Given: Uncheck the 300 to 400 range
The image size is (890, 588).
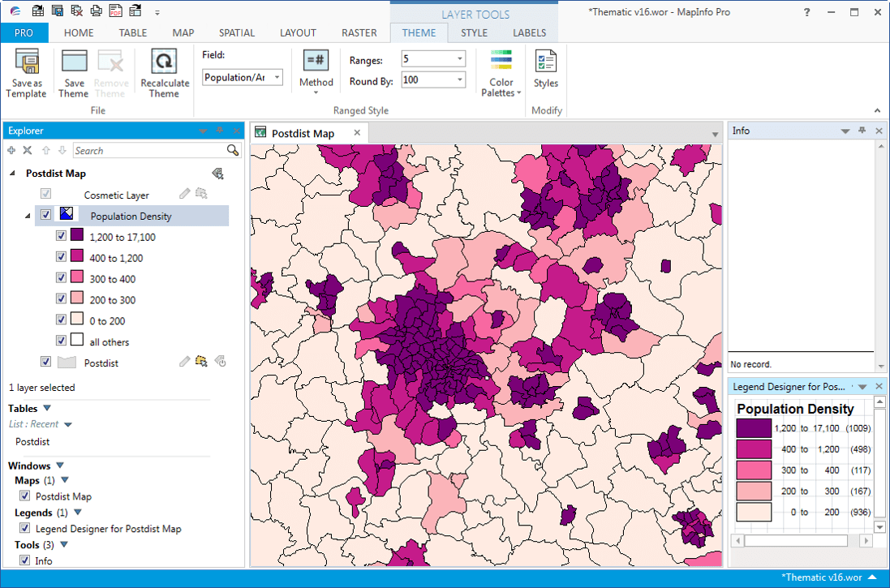Looking at the screenshot, I should click(62, 277).
